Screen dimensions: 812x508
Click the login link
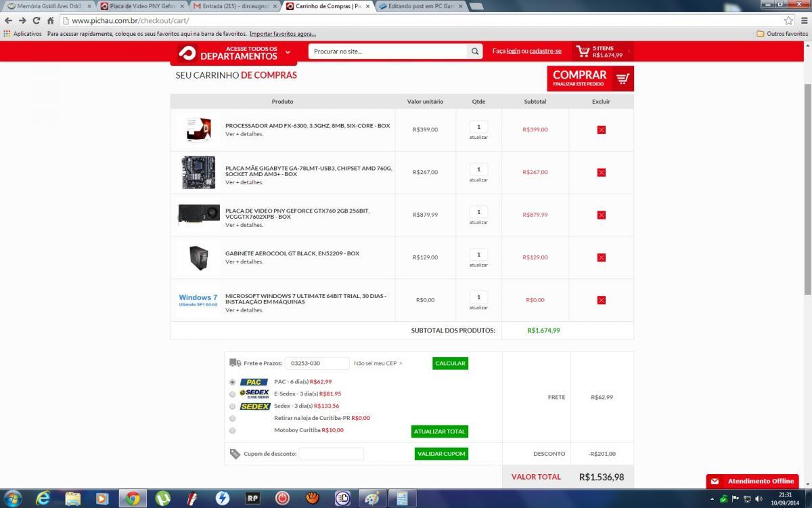click(514, 51)
